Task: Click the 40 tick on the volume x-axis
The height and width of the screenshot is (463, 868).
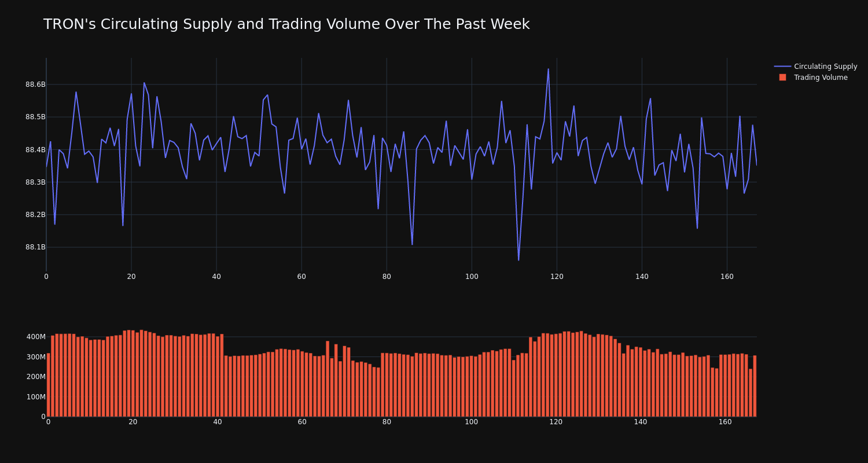Action: coord(218,422)
